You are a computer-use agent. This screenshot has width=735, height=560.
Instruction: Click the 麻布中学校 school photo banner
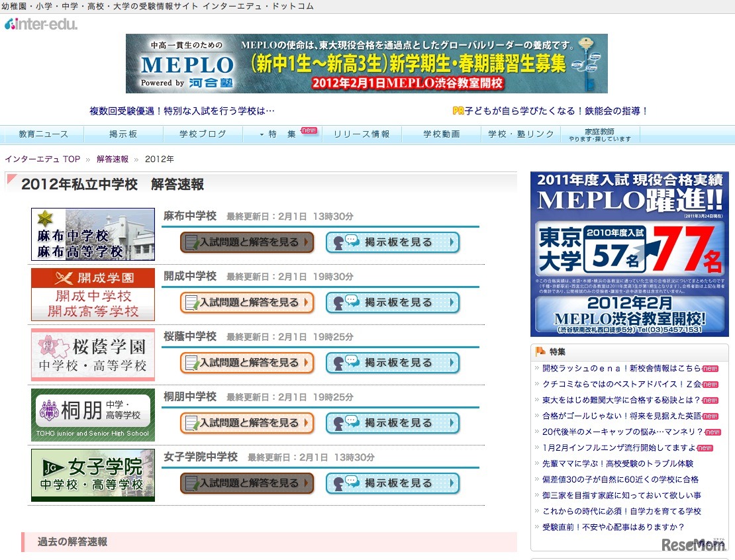pos(92,234)
